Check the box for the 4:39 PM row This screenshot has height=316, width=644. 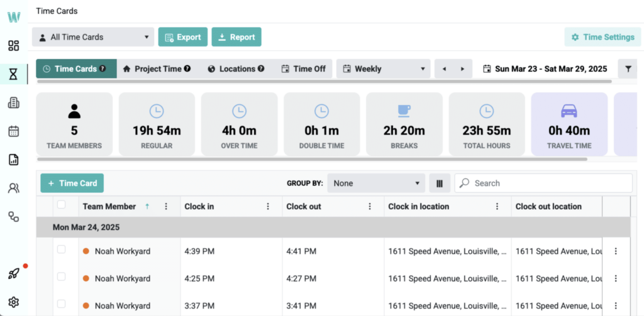61,250
